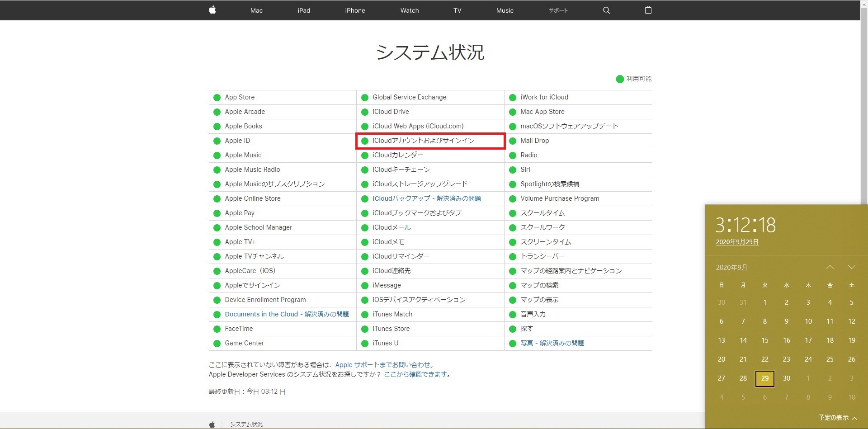Click the マップの検索 status entry
Image resolution: width=868 pixels, height=429 pixels.
point(539,285)
